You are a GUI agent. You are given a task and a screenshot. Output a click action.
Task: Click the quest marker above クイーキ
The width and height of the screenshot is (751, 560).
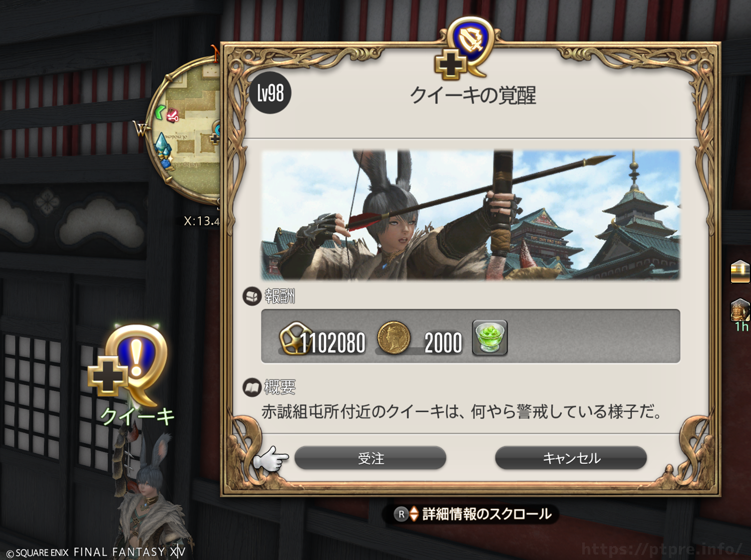click(x=129, y=365)
